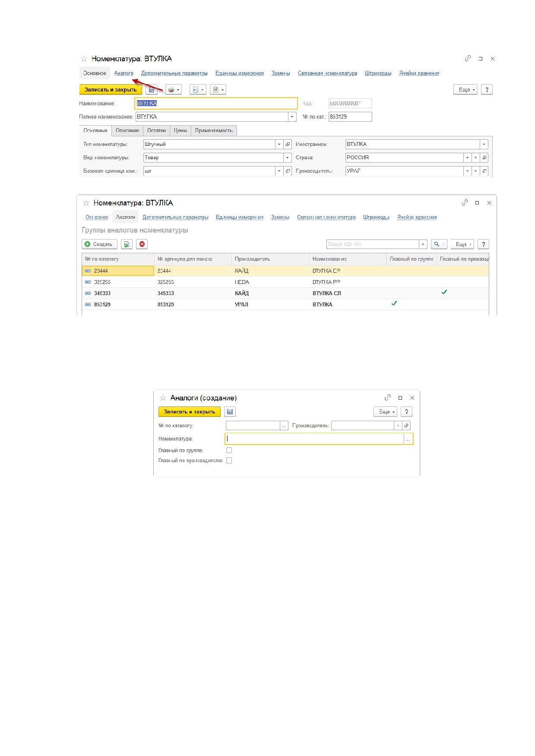Click the favorite star next to the top 'Номенклатура: ВТУЛКА' title
Screen dimensions: 535x756
point(84,59)
